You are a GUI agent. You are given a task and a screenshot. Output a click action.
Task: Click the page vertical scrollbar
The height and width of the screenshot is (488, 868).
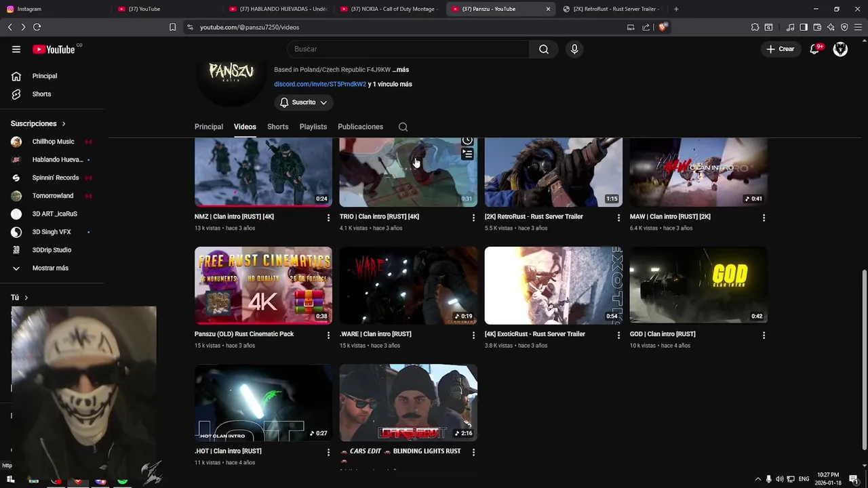(864, 359)
